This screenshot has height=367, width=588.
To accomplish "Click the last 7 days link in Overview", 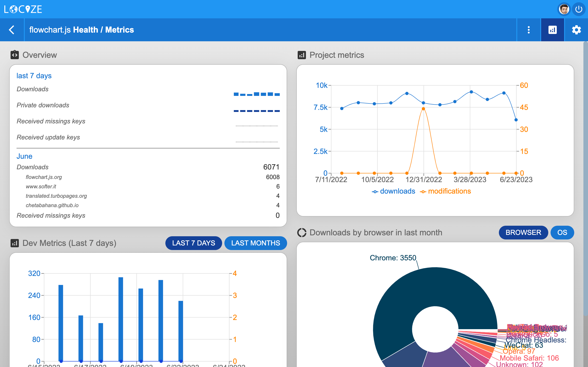I will (34, 75).
